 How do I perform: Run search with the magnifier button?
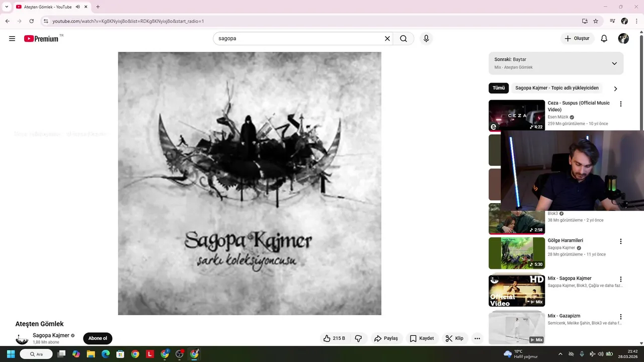click(404, 39)
